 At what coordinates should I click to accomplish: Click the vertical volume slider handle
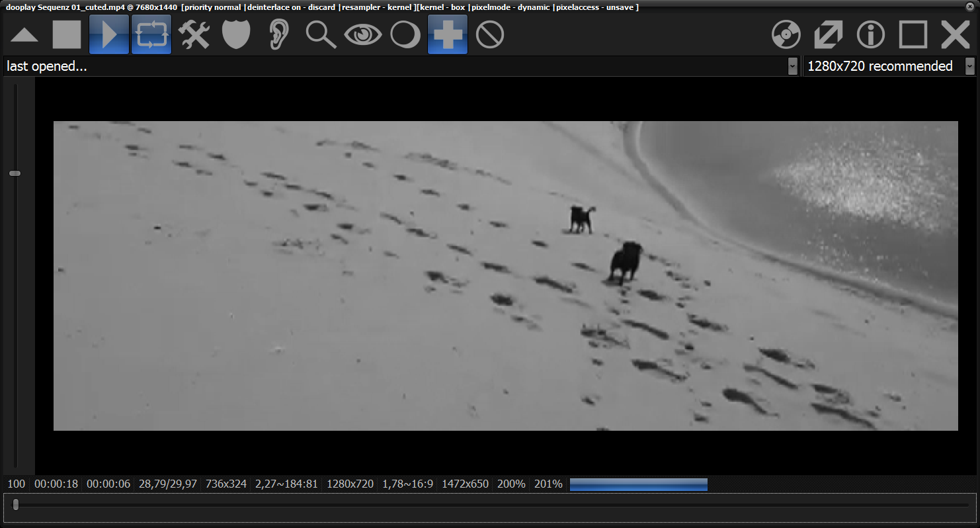click(15, 173)
